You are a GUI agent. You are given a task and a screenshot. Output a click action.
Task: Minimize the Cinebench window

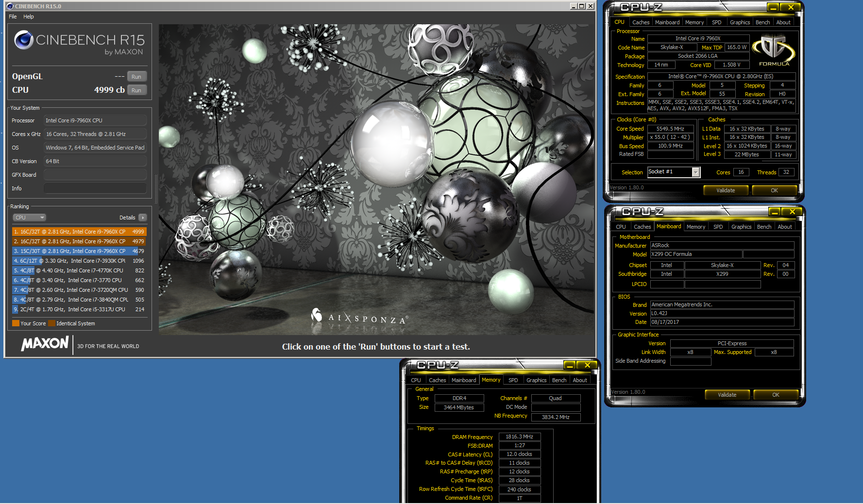[x=573, y=6]
